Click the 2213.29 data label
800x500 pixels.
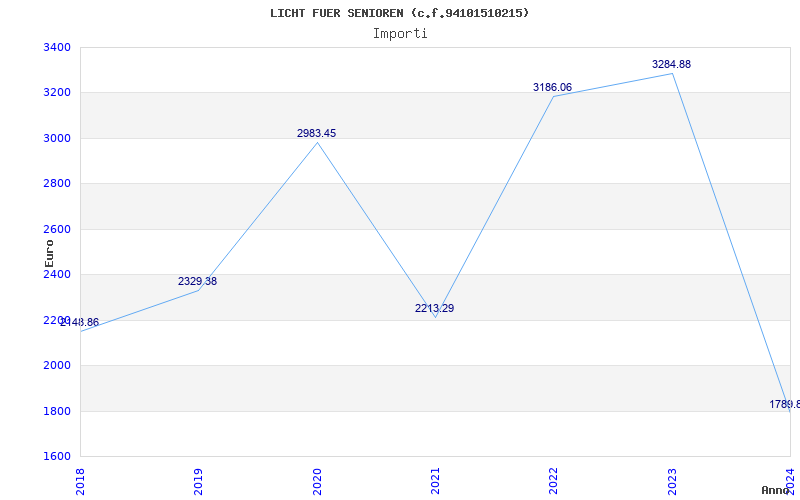coord(434,308)
